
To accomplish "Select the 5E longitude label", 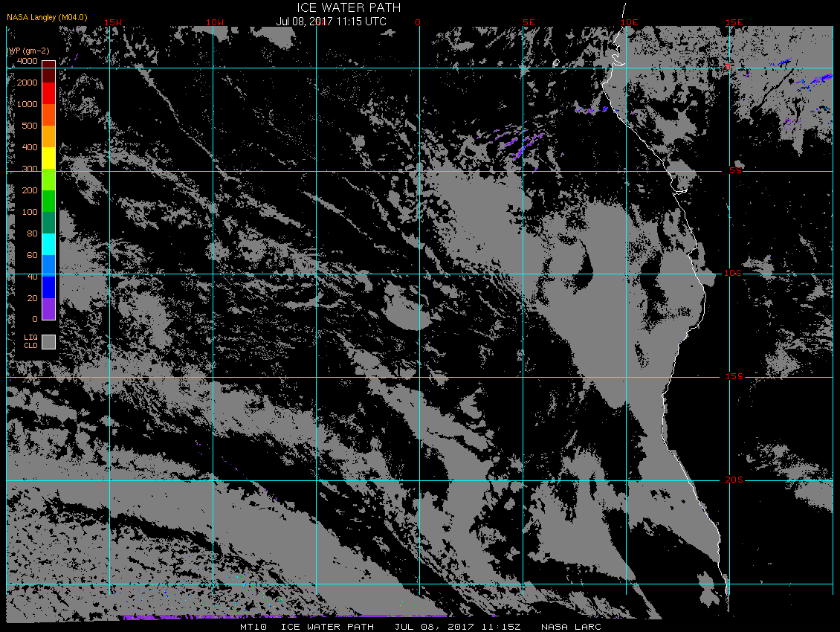I will coord(529,22).
